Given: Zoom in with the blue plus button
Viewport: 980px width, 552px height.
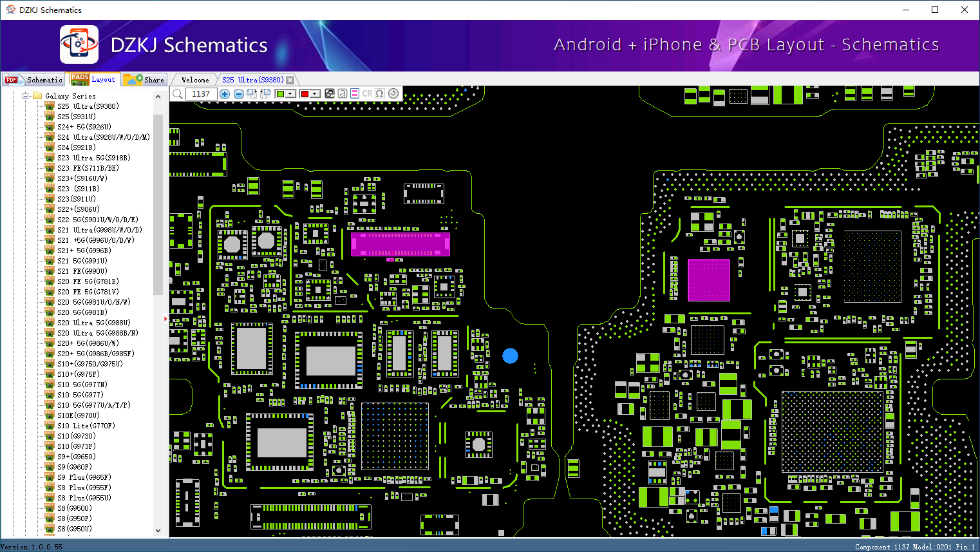Looking at the screenshot, I should 225,94.
